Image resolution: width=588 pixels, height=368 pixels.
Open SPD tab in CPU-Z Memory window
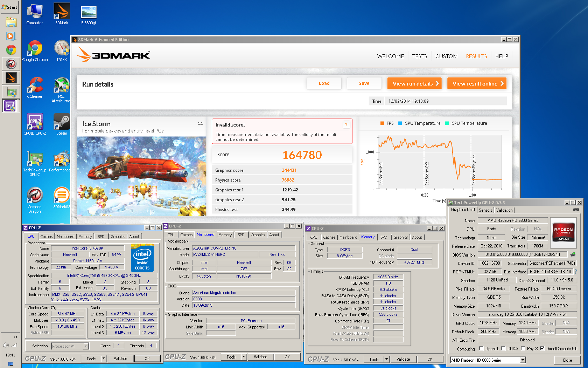pos(384,237)
